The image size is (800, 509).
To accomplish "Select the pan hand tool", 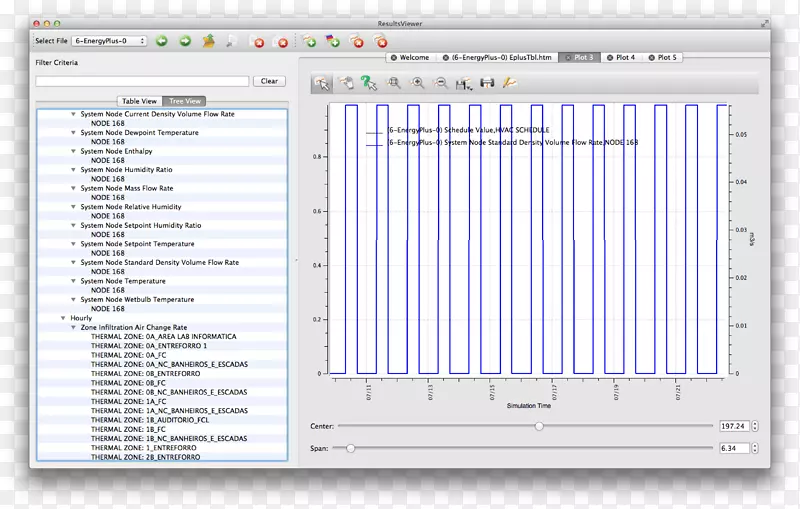I will click(346, 83).
